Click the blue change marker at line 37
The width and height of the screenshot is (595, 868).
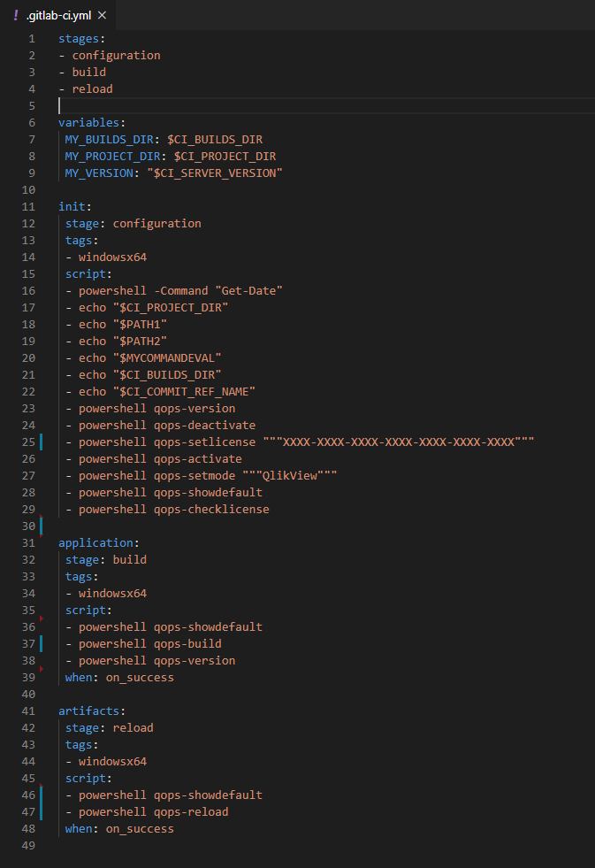click(42, 643)
